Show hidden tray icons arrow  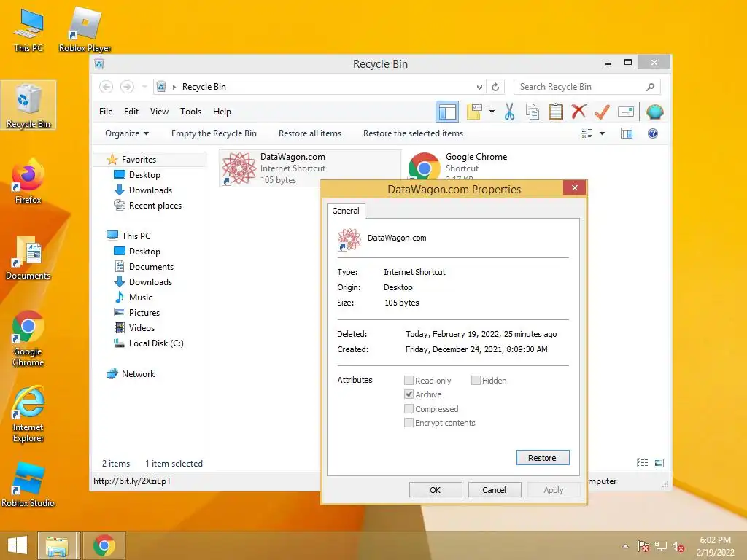625,547
